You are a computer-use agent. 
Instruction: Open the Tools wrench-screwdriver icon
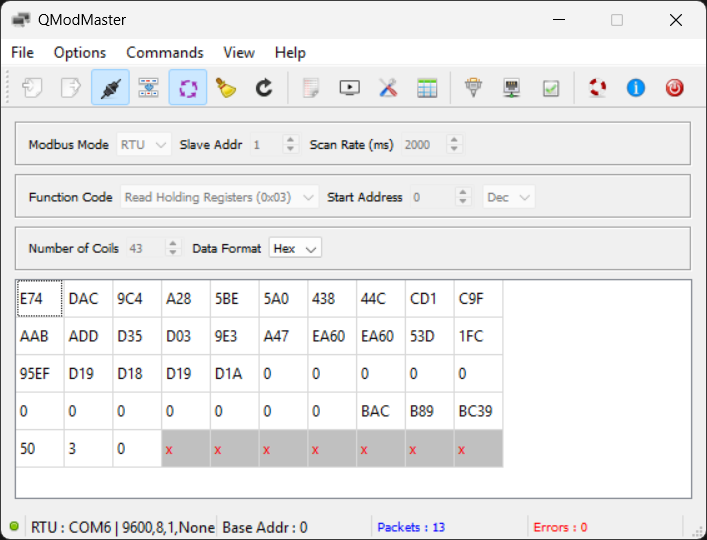[389, 88]
